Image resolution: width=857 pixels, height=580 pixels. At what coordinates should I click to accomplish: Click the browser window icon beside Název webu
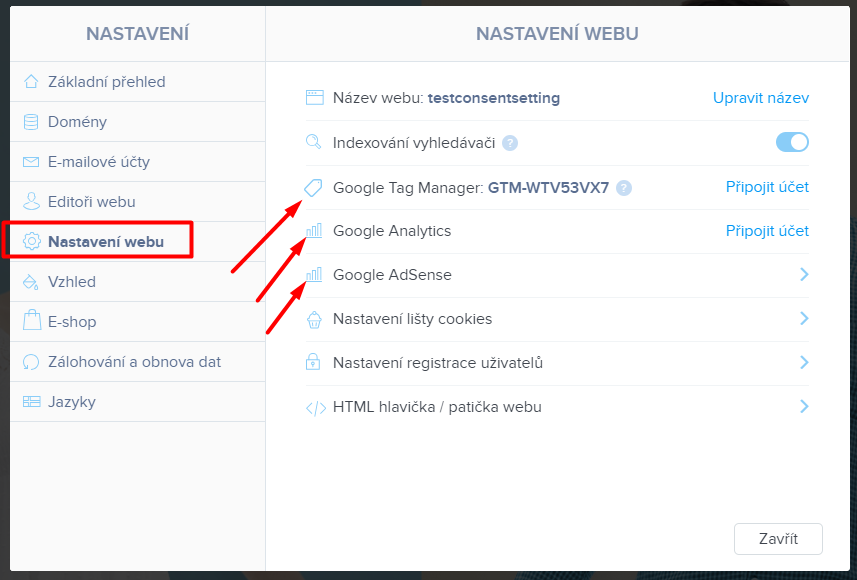point(314,98)
